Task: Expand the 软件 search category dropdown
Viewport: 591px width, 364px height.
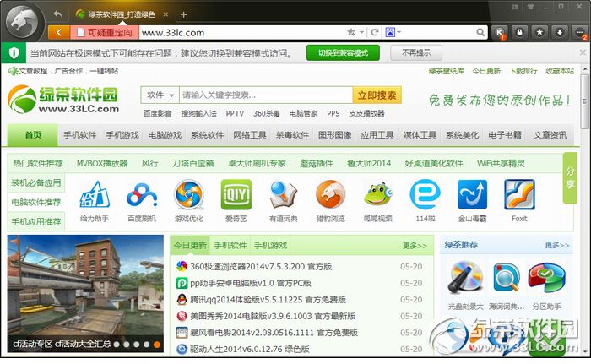Action: [160, 95]
